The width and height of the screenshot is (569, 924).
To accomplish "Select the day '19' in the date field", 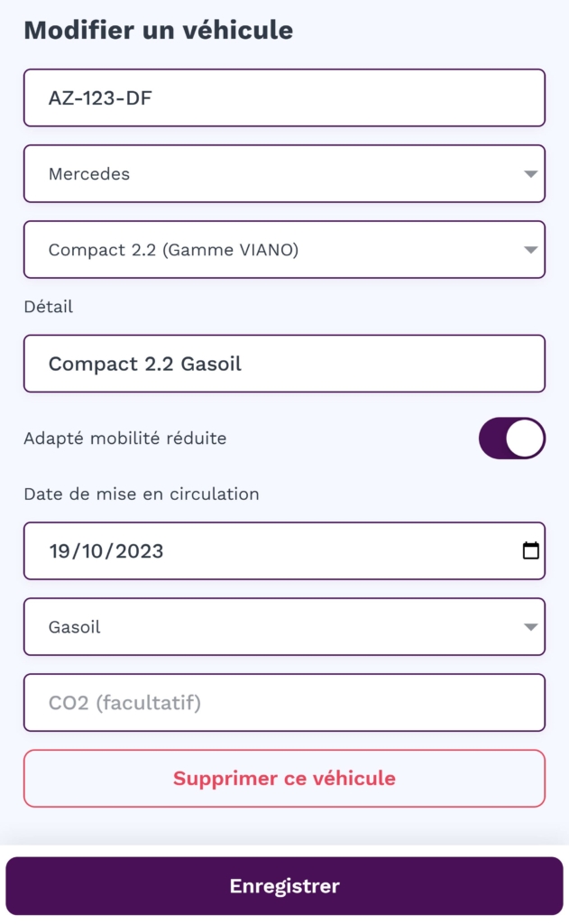I will pos(61,551).
